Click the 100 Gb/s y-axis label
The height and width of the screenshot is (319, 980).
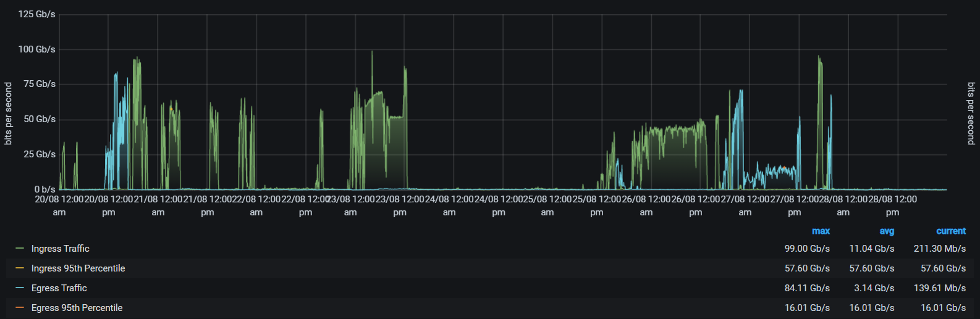(37, 49)
